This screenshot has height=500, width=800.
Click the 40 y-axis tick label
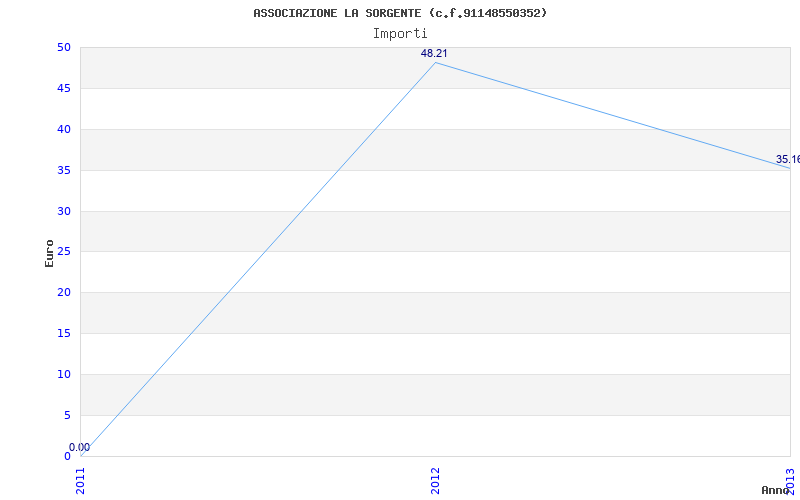coord(64,130)
